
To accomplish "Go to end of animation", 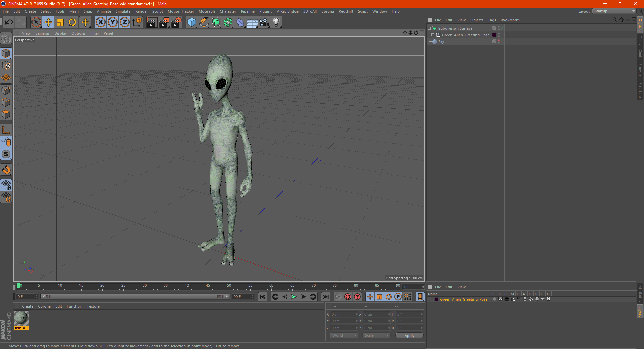I will tap(325, 297).
